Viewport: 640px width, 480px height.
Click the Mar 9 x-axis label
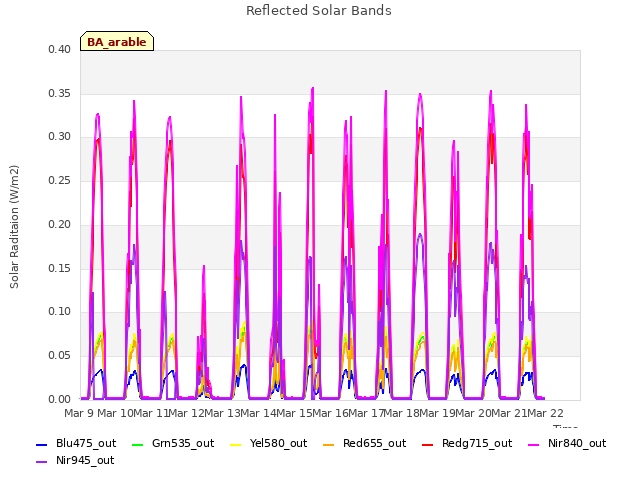79,413
